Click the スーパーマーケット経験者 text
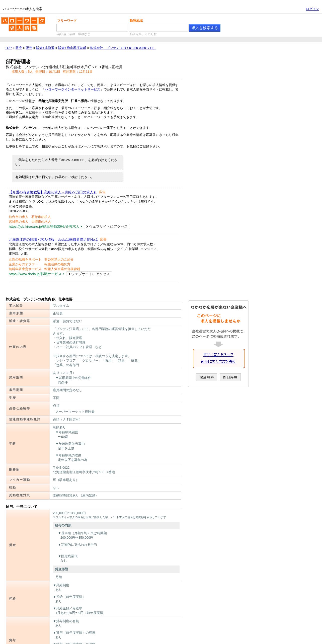 (x=75, y=412)
